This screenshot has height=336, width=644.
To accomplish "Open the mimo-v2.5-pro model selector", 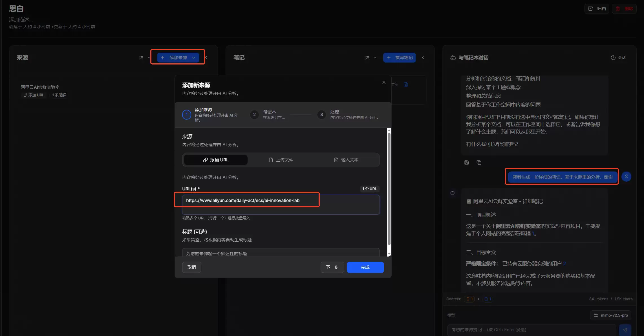I will click(610, 315).
